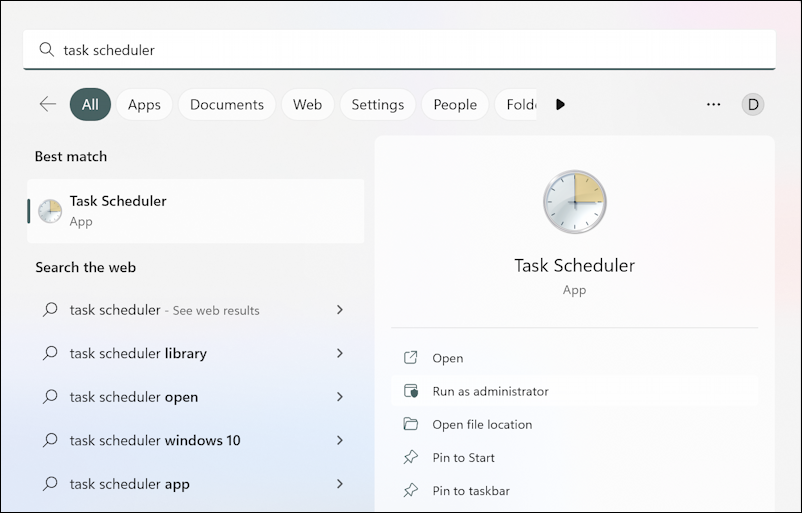This screenshot has height=513, width=802.
Task: Click search icon beside 'task scheduler library'
Action: coord(50,353)
